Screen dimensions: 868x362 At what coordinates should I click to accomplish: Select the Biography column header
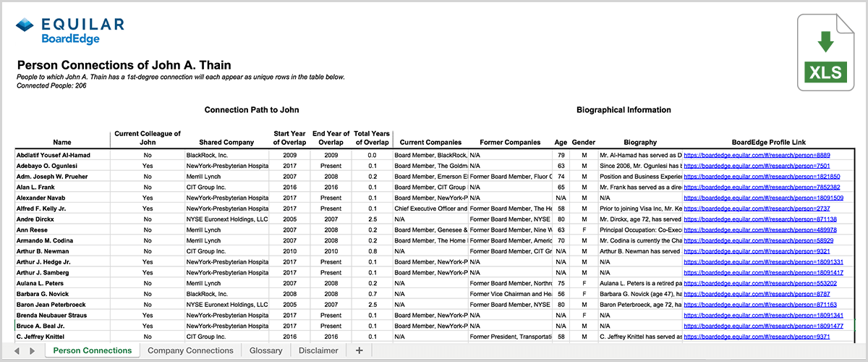point(639,143)
